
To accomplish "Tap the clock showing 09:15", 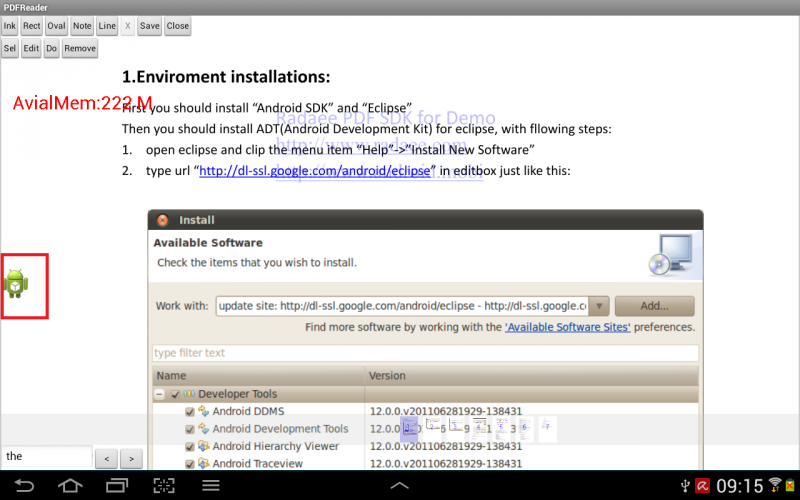I will [x=739, y=486].
